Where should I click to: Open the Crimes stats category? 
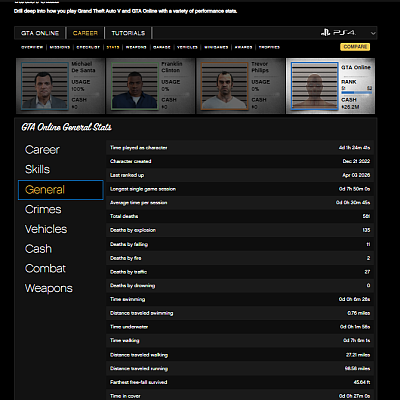[x=43, y=209]
